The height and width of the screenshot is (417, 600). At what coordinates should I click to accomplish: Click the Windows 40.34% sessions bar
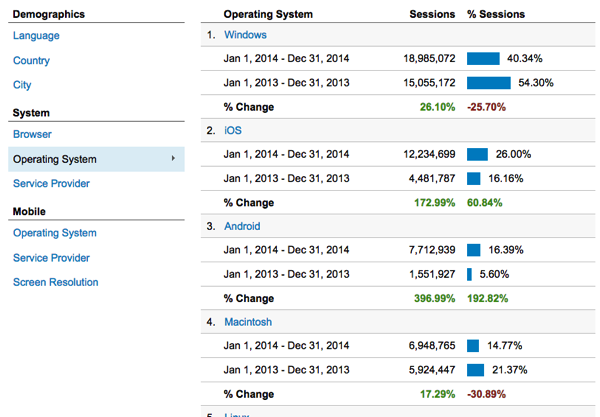[483, 59]
